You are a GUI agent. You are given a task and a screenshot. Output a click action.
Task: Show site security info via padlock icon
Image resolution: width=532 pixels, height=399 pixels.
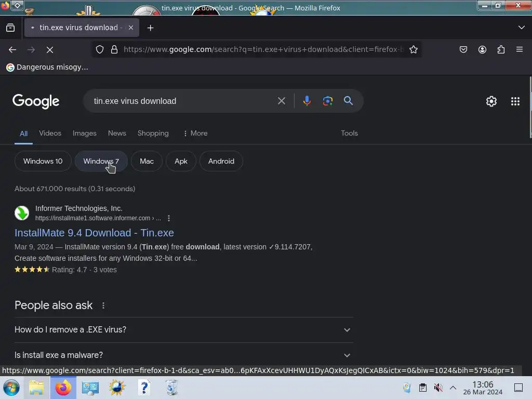click(114, 49)
